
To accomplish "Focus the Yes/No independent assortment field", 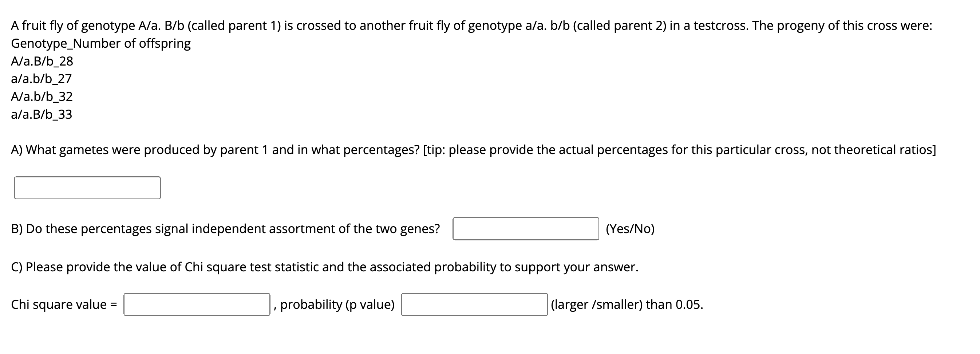I will click(525, 229).
